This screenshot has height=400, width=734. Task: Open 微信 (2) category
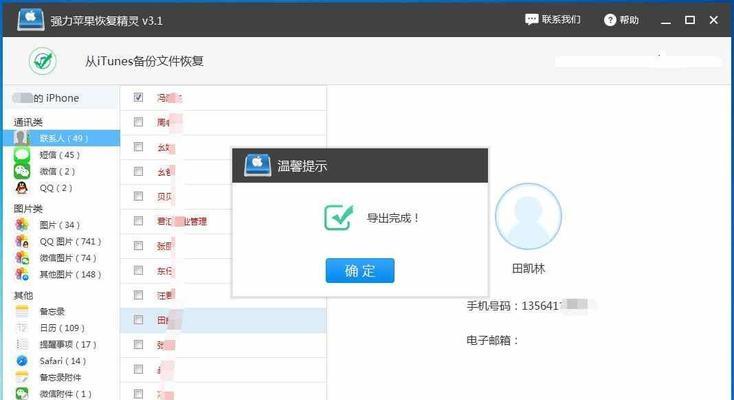point(57,171)
